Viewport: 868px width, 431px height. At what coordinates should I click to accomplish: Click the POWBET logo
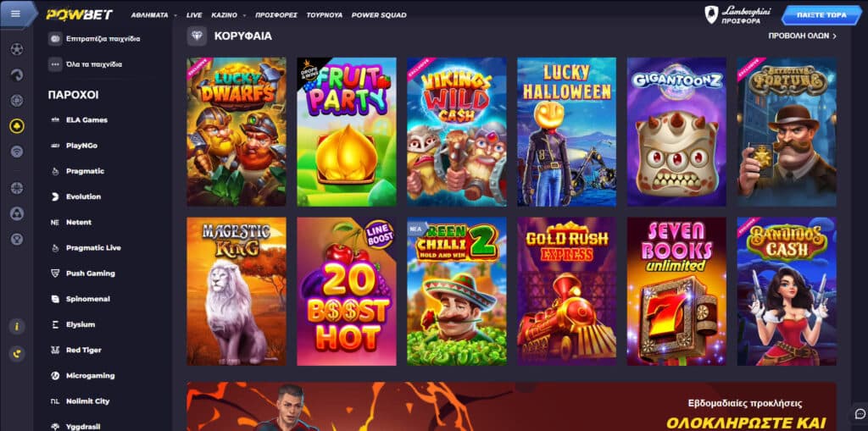pyautogui.click(x=80, y=14)
